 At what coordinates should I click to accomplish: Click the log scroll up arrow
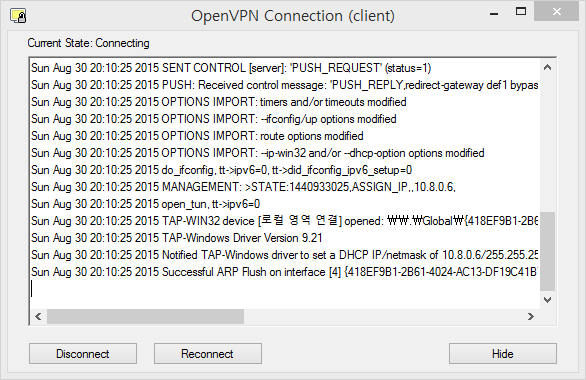pyautogui.click(x=548, y=68)
